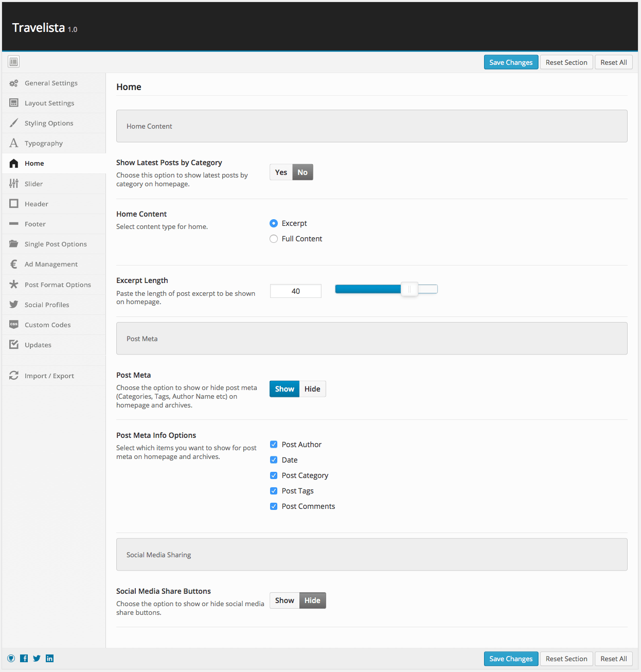Set Post Meta to Hide
This screenshot has height=672, width=641.
point(312,389)
